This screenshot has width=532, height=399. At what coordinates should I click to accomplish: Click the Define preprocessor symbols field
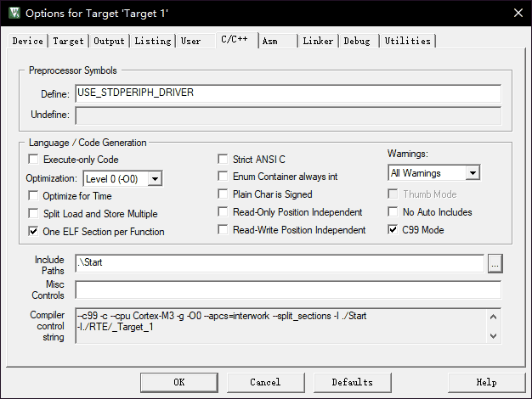pyautogui.click(x=287, y=93)
